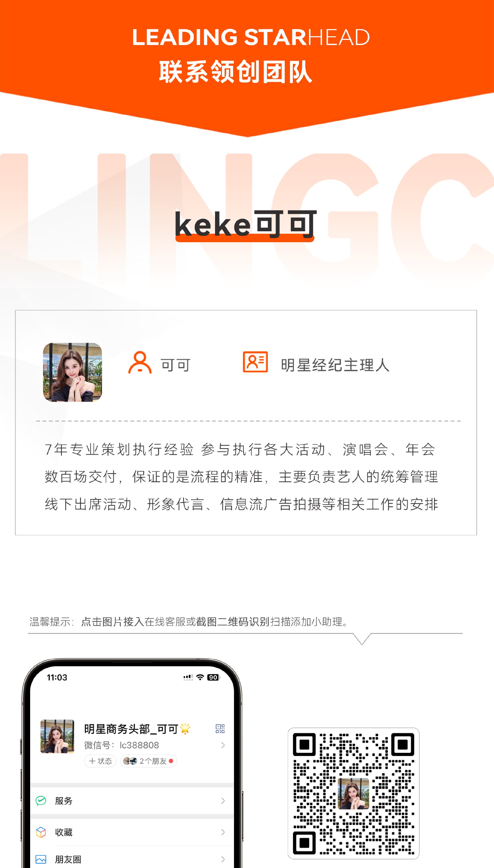The width and height of the screenshot is (494, 868).
Task: Click the Wi-Fi icon in phone status bar
Action: pyautogui.click(x=200, y=677)
